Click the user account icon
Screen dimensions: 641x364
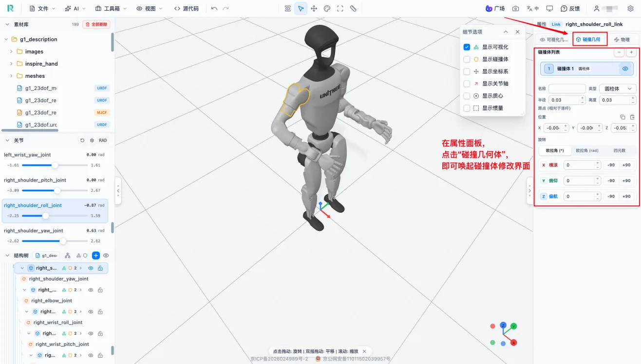[596, 9]
